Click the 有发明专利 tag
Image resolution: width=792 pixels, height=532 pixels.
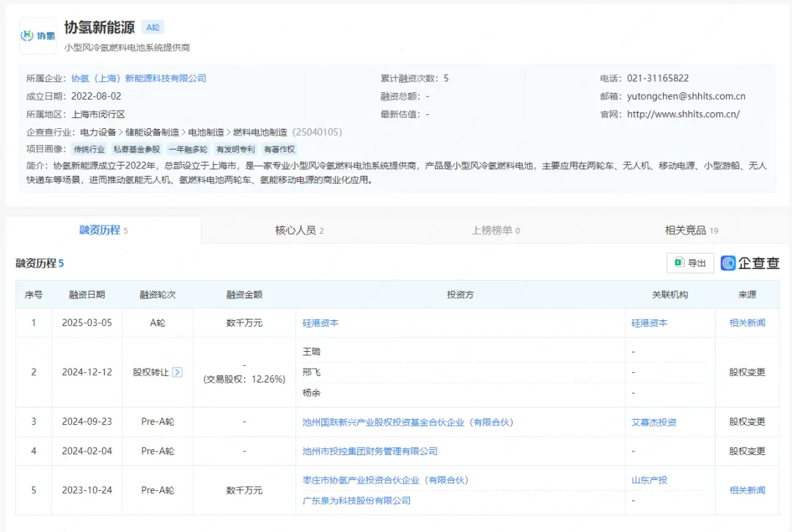235,149
